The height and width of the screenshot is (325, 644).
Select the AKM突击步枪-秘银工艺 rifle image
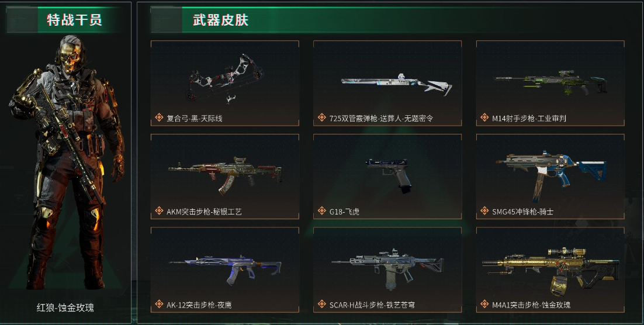[x=224, y=174]
